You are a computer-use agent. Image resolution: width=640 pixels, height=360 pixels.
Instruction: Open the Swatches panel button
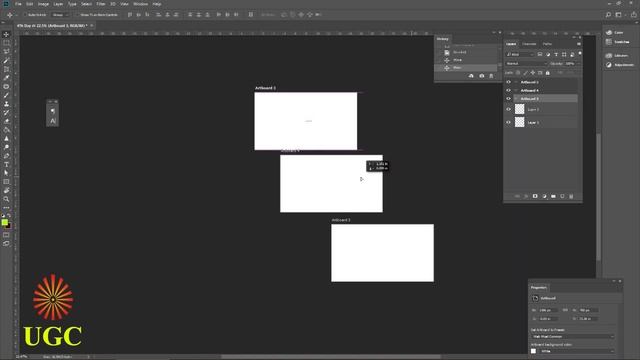[x=617, y=42]
